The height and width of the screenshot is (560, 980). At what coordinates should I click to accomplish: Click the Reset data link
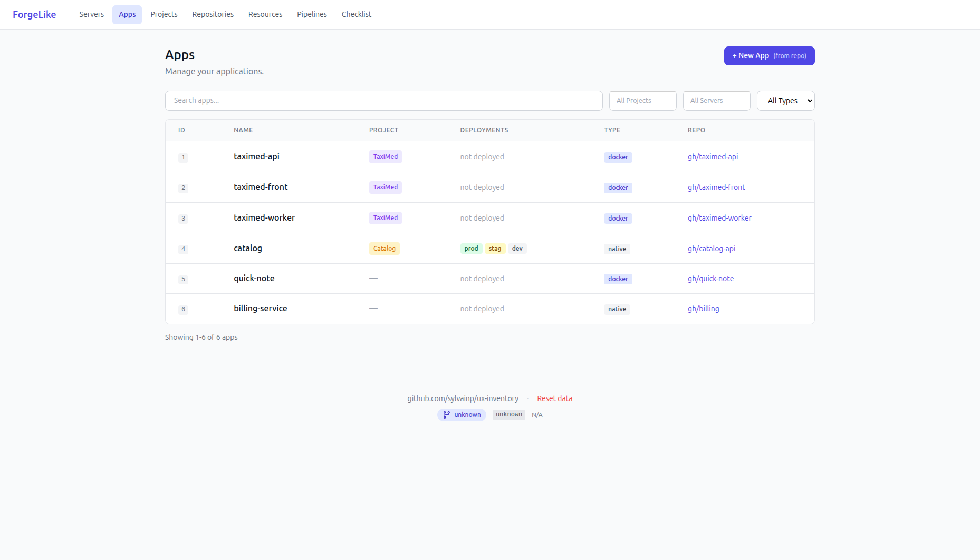(554, 398)
